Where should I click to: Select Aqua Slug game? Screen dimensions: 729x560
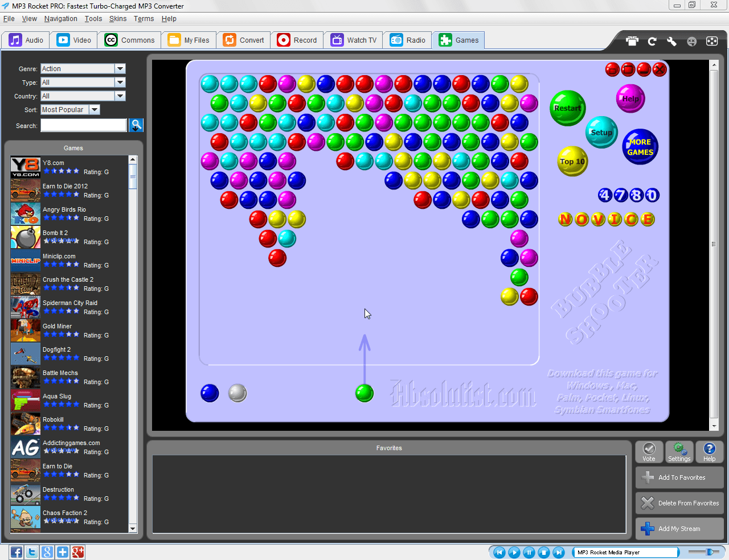point(69,401)
